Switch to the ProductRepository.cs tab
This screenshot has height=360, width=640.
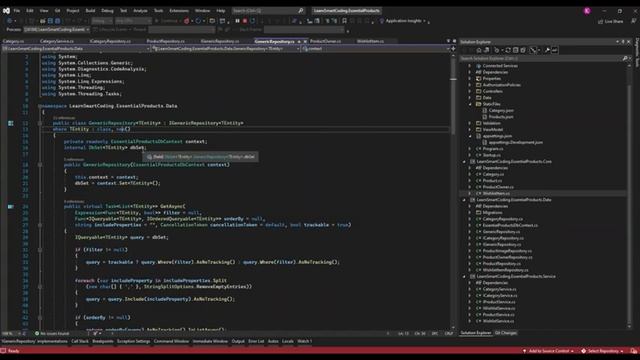(x=165, y=41)
